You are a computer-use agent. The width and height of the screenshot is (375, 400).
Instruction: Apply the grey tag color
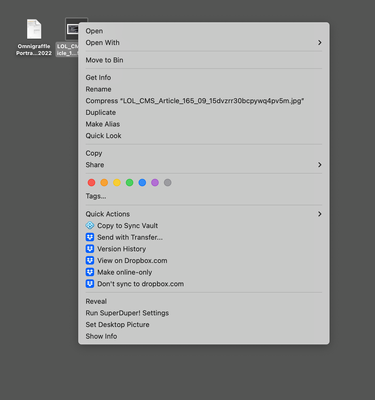point(167,183)
